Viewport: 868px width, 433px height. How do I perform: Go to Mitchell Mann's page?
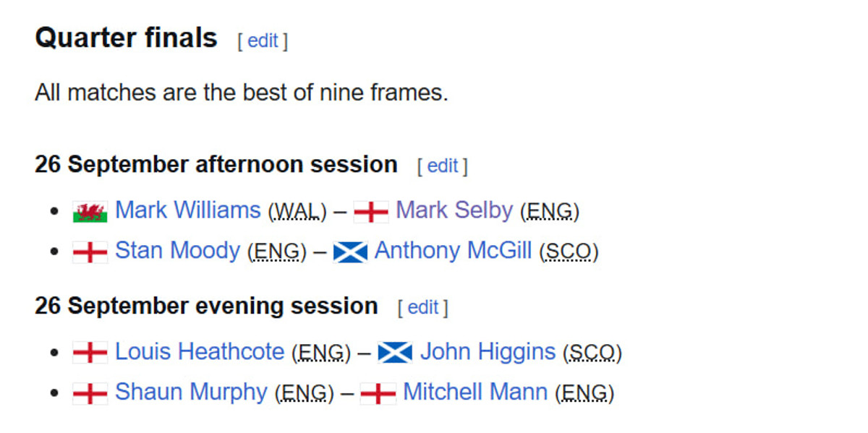[475, 392]
